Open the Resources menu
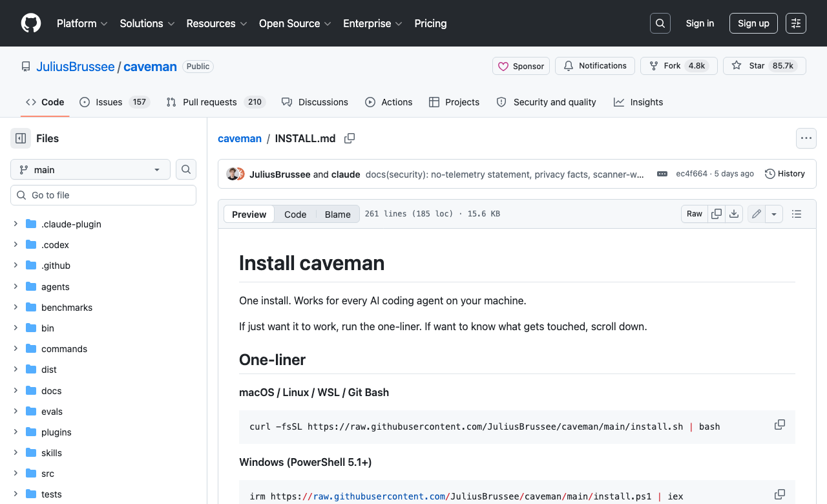 pyautogui.click(x=216, y=23)
